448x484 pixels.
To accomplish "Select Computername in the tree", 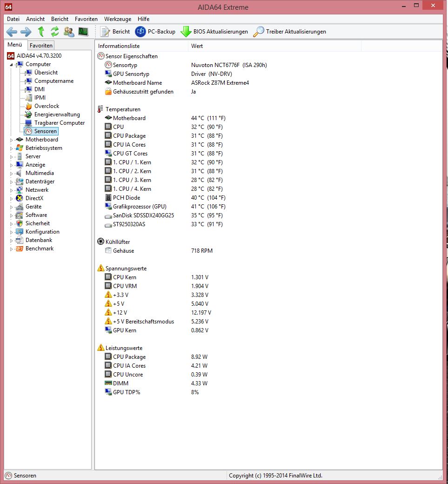I will tap(54, 81).
